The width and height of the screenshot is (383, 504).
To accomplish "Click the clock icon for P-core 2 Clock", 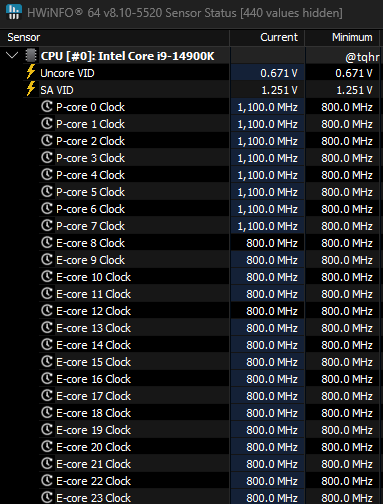I will pyautogui.click(x=47, y=141).
